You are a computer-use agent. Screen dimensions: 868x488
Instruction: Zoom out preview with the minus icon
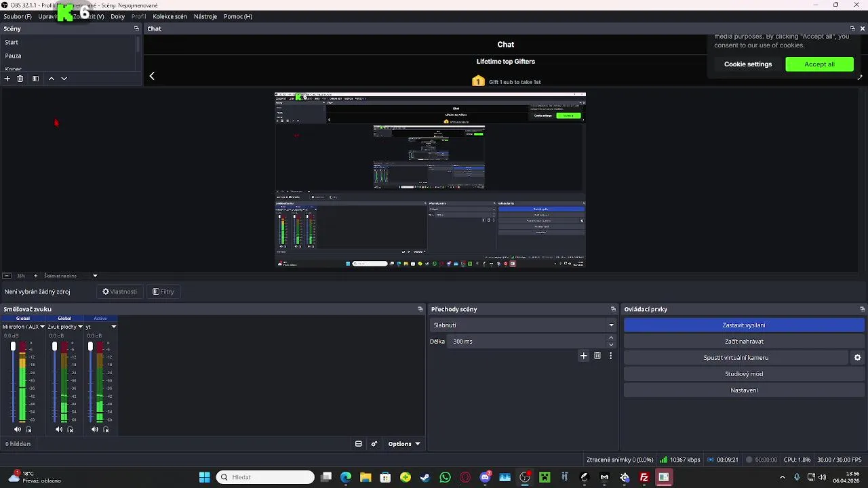point(7,276)
